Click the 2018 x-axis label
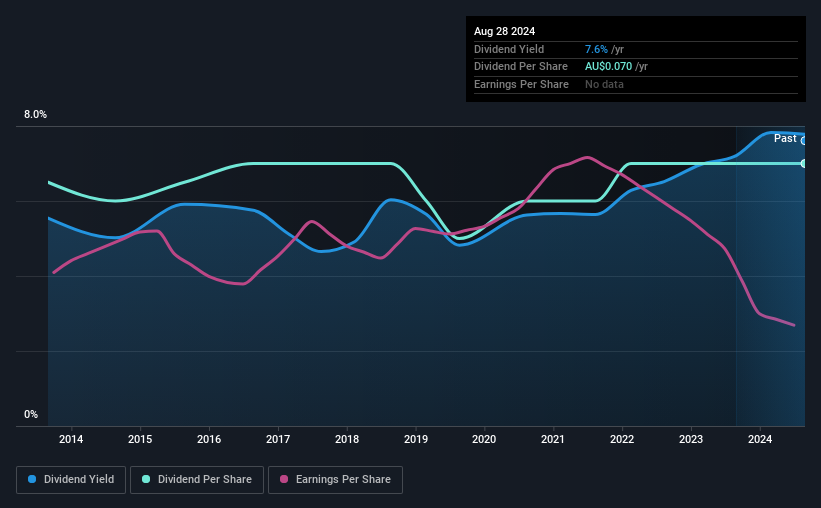The width and height of the screenshot is (821, 508). 347,439
